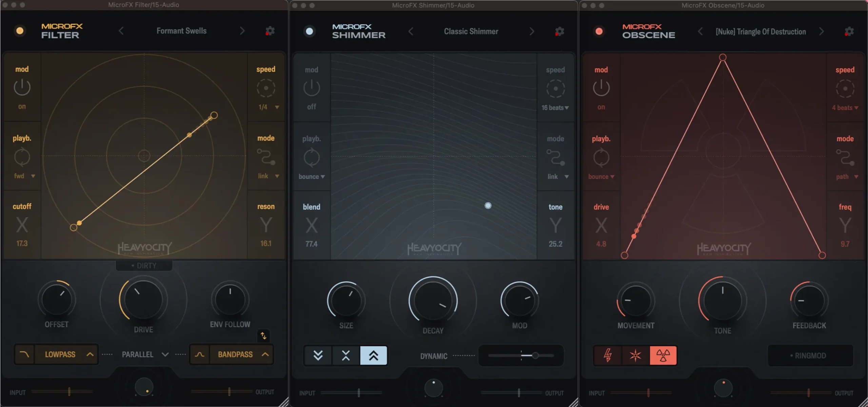The height and width of the screenshot is (407, 868).
Task: Click the OUTPUT level slider in Obscene
Action: (801, 393)
